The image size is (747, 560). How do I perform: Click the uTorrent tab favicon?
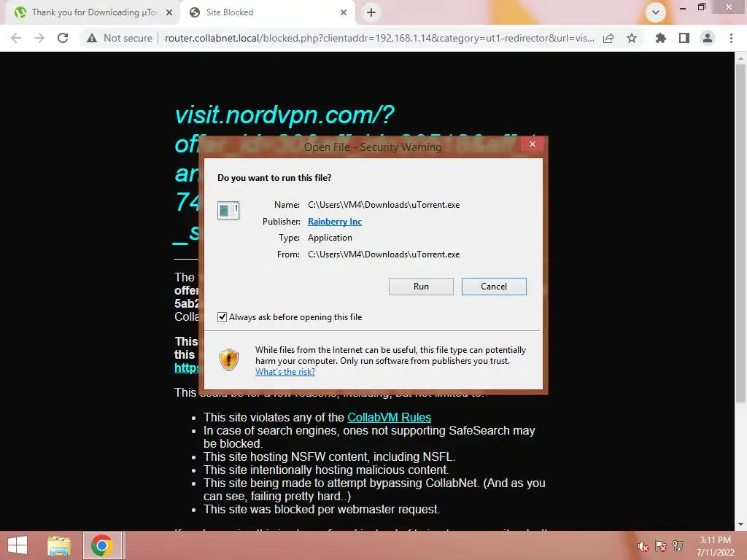[20, 12]
